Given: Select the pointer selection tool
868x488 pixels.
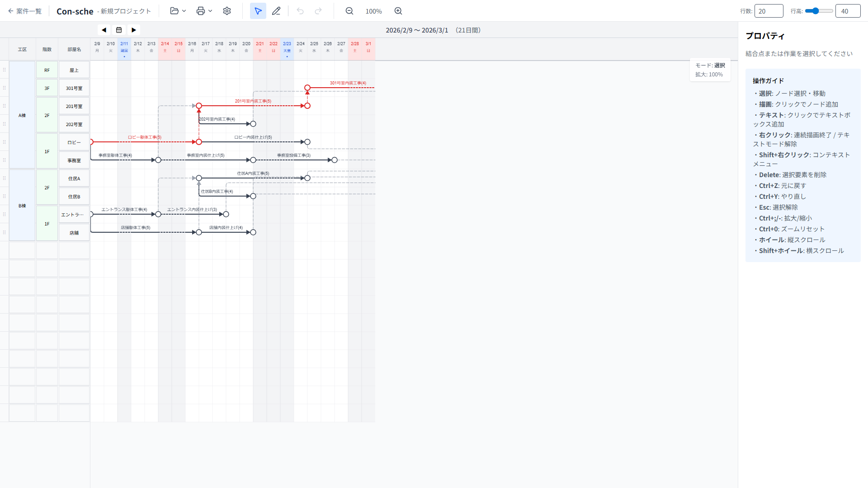Looking at the screenshot, I should click(x=258, y=11).
